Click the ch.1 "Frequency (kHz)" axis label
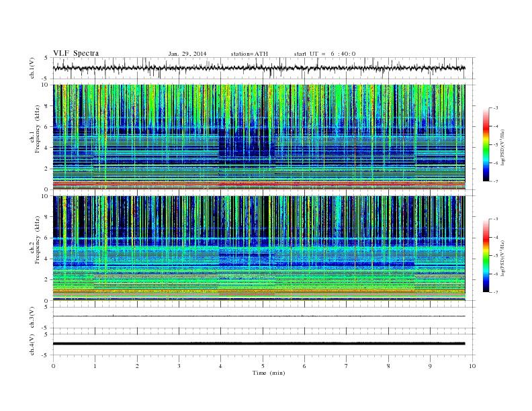The width and height of the screenshot is (532, 411). [x=37, y=129]
